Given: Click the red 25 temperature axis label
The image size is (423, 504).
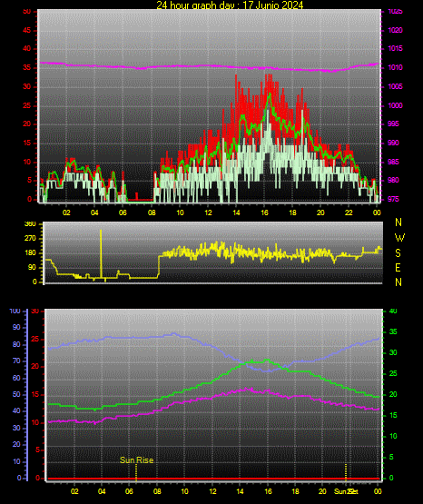Looking at the screenshot, I should (35, 339).
